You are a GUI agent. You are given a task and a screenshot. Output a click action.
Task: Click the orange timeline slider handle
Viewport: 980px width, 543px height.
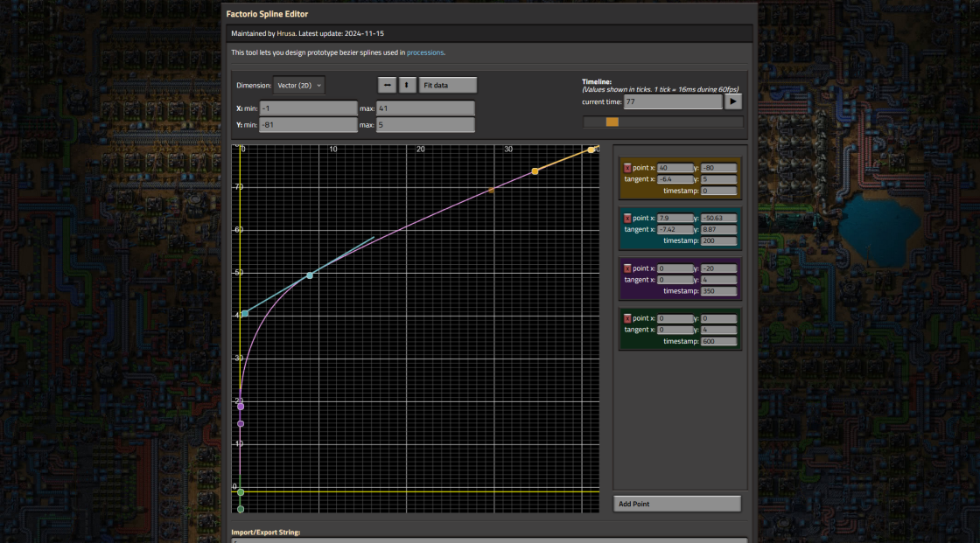(x=612, y=122)
